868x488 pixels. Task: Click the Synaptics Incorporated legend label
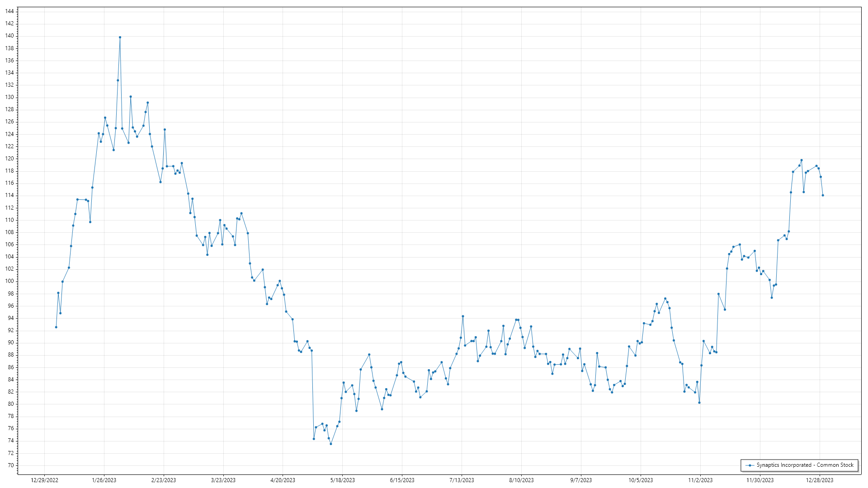click(805, 465)
